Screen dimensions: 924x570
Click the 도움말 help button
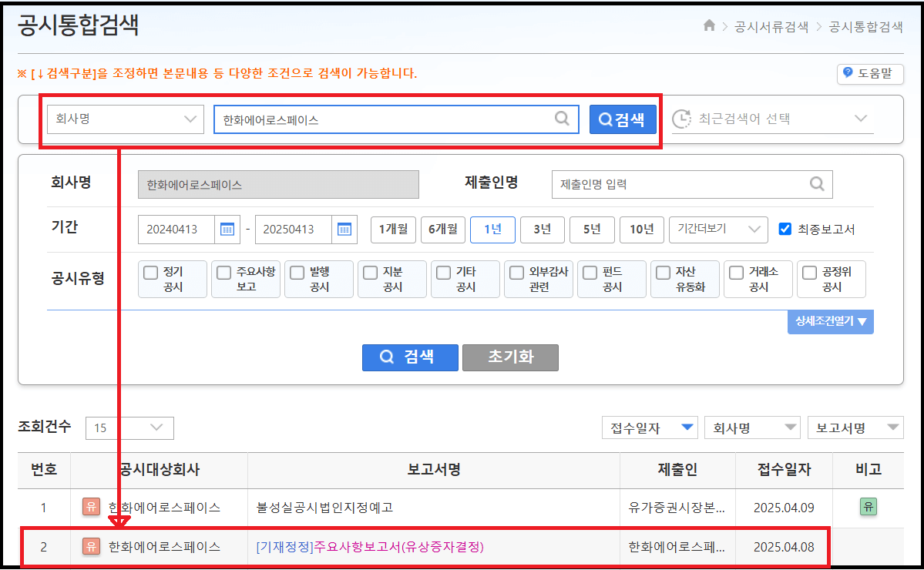tap(870, 74)
